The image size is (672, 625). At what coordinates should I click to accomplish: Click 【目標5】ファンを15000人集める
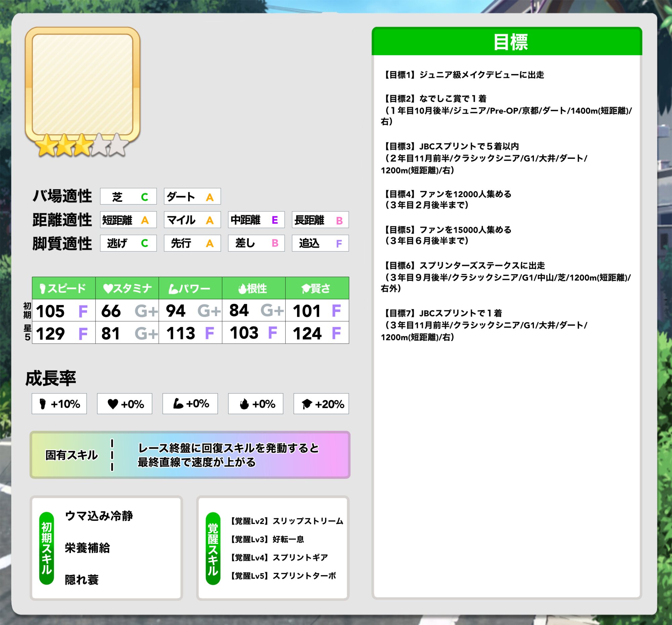[x=446, y=230]
